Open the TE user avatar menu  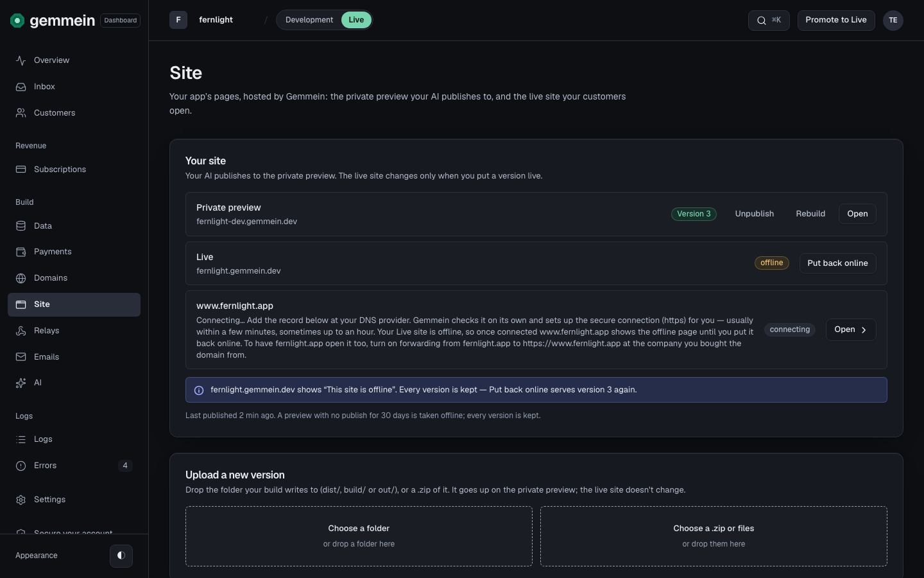893,21
